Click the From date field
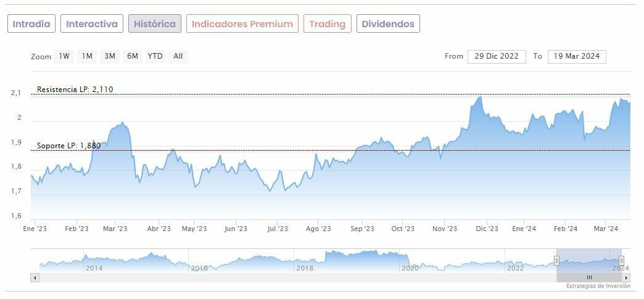644x299 pixels. [x=497, y=56]
